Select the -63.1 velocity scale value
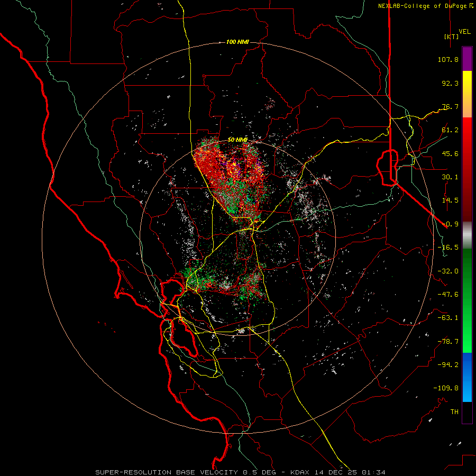 point(448,318)
